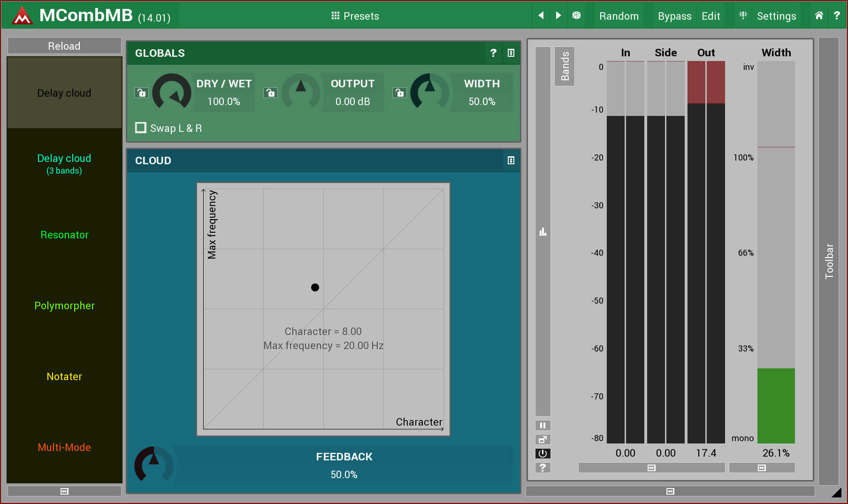Click the resize handle under meters panel
Screen dimensions: 848x504
tap(670, 491)
